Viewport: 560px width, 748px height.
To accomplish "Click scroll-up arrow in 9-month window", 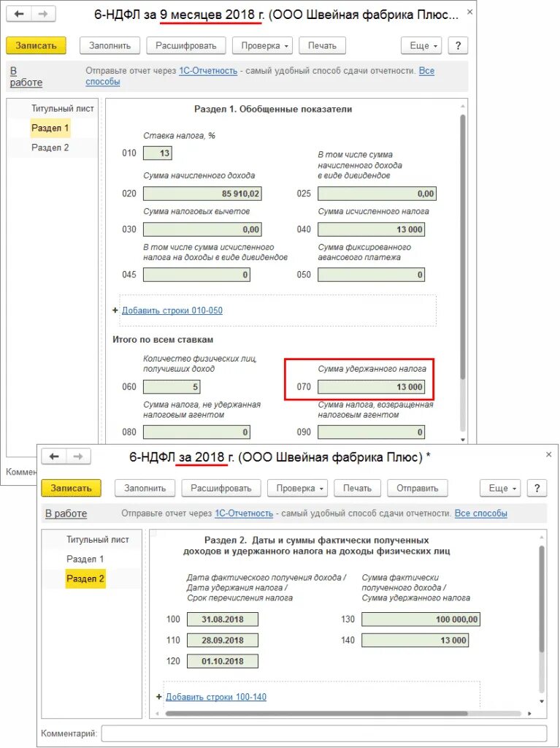I will 462,106.
